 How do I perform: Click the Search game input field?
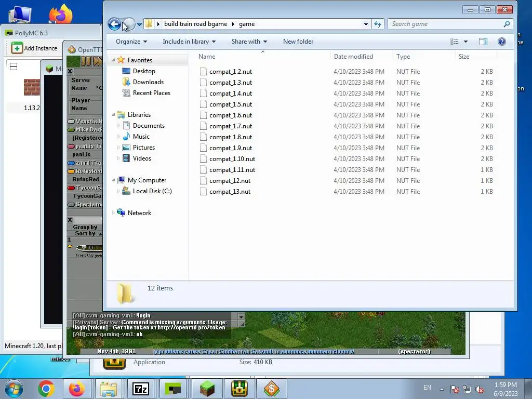445,24
